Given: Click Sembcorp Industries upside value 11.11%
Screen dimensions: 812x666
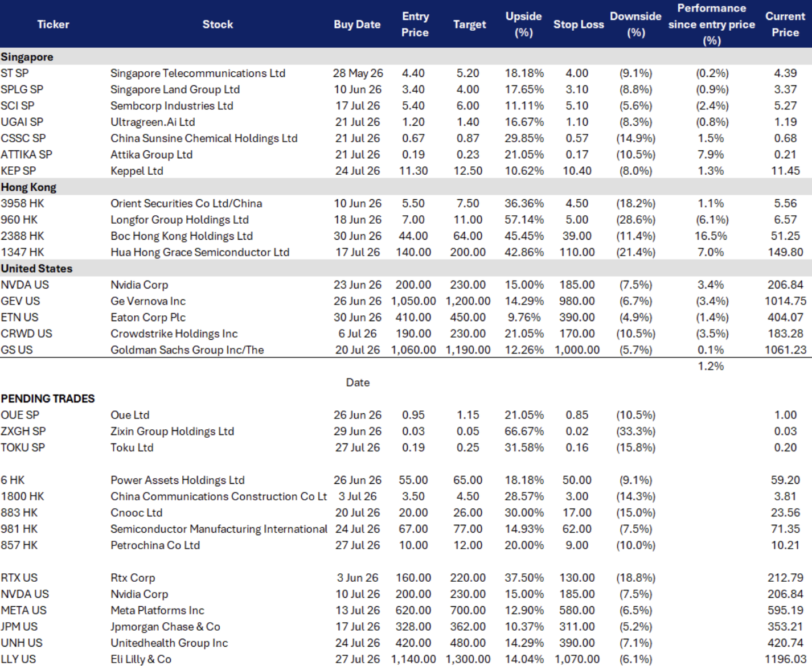Looking at the screenshot, I should (524, 106).
